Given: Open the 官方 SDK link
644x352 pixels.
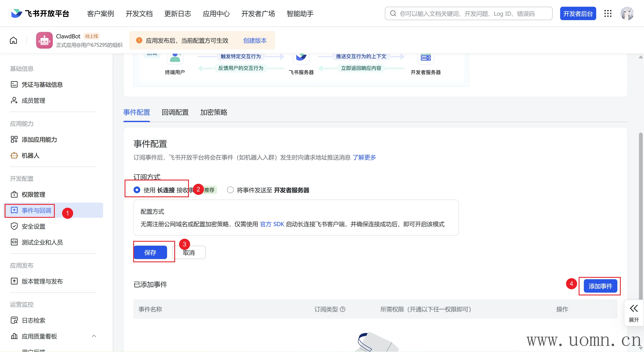Looking at the screenshot, I should click(272, 224).
